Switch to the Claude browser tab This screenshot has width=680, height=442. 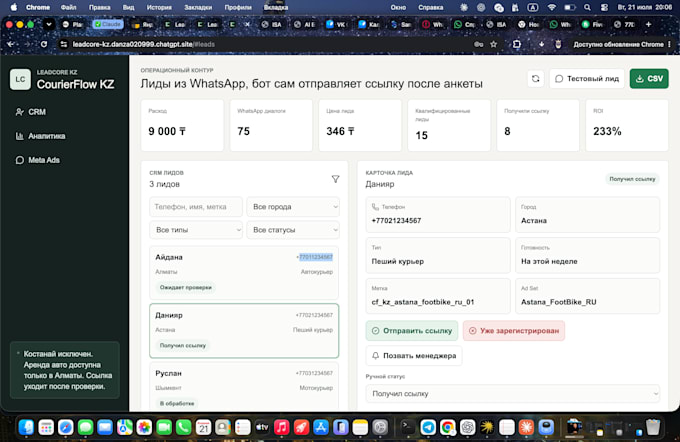[108, 24]
